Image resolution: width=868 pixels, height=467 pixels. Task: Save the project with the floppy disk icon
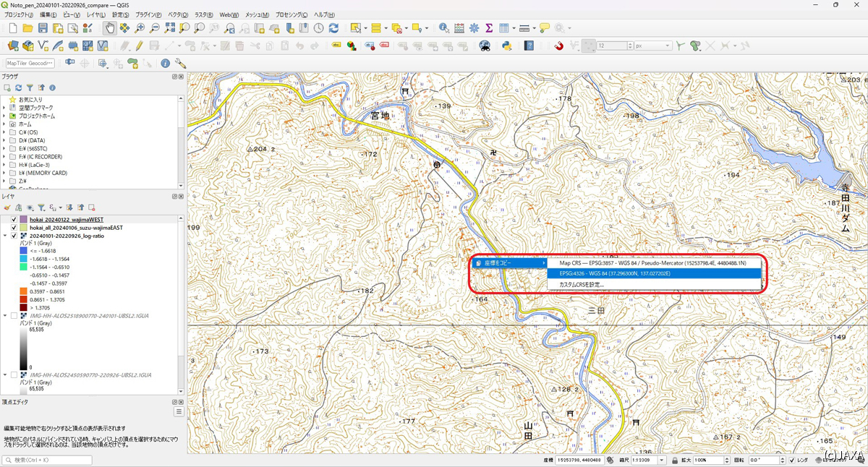tap(43, 28)
